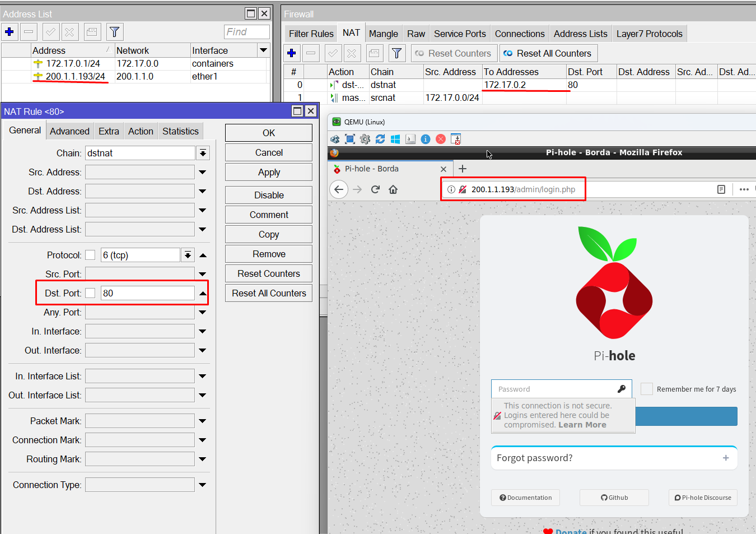Switch to the Advanced tab
The height and width of the screenshot is (534, 756).
69,131
